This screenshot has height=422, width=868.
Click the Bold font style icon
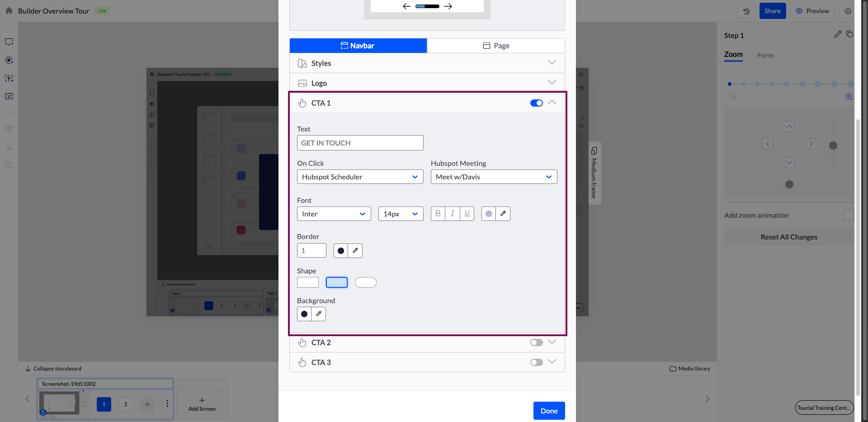[438, 214]
